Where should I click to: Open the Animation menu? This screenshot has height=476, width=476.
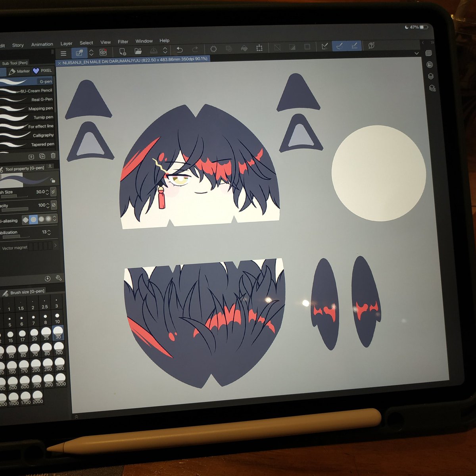[42, 44]
